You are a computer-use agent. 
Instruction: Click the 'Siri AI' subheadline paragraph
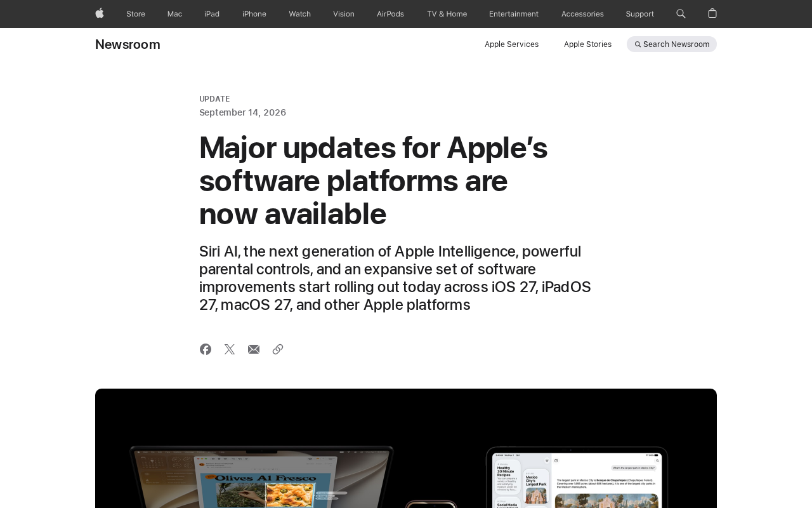395,278
